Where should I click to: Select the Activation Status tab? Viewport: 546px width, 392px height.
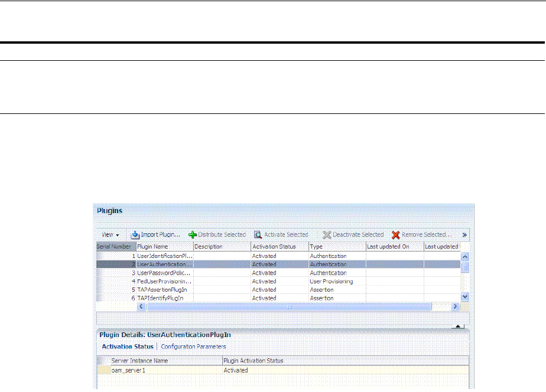(x=128, y=347)
